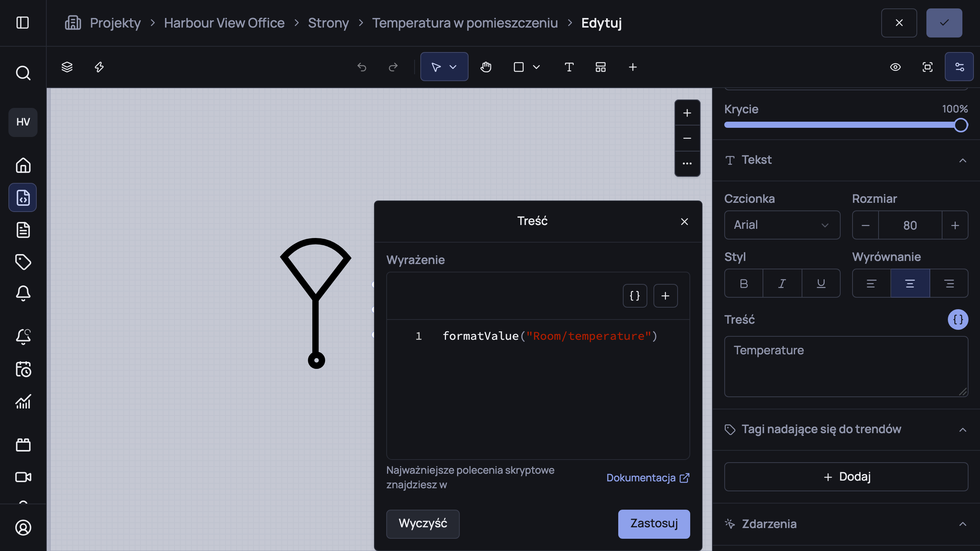Open the Dokumentacja link
Viewport: 980px width, 551px height.
(x=648, y=478)
